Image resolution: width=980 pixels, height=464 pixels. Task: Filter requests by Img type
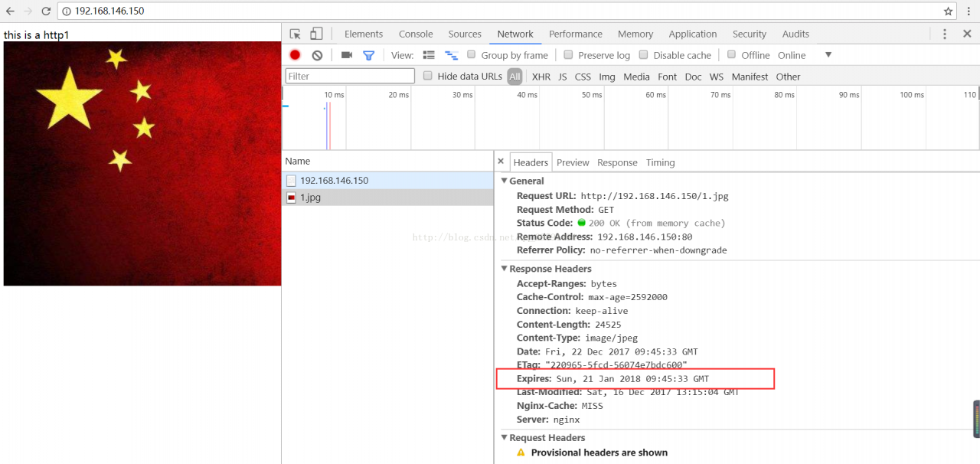coord(606,77)
